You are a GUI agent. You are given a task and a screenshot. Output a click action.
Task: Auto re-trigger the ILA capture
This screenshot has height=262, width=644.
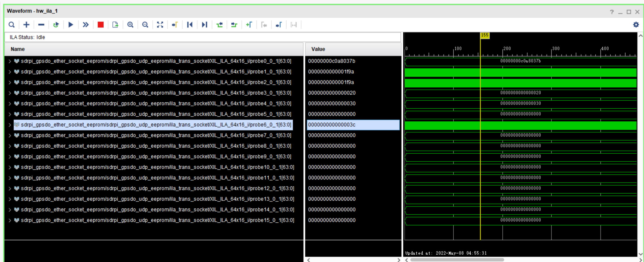point(56,25)
